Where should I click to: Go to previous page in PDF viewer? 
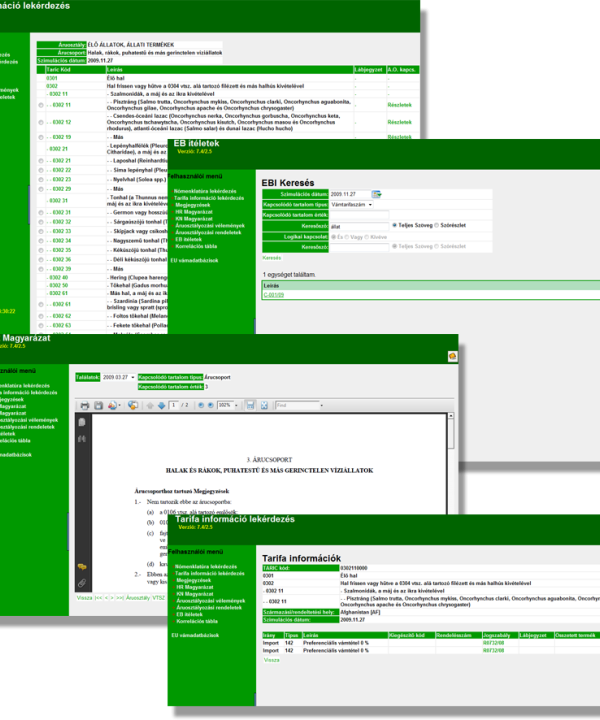tap(150, 405)
